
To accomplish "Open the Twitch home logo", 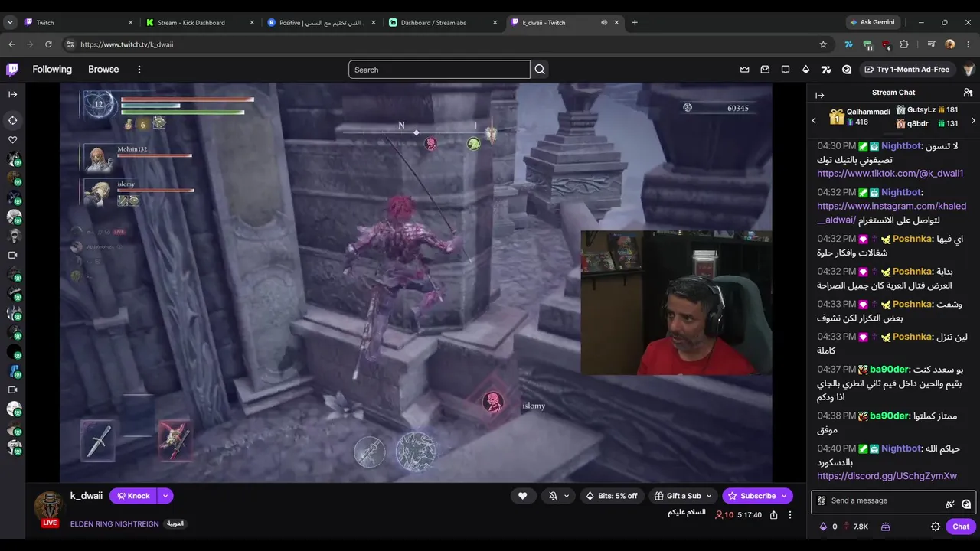I will point(12,70).
